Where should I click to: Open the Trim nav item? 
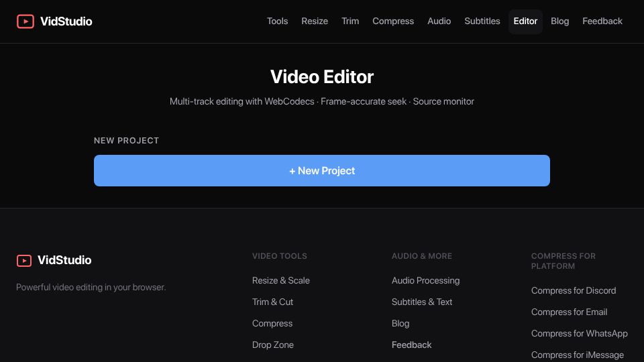(350, 21)
